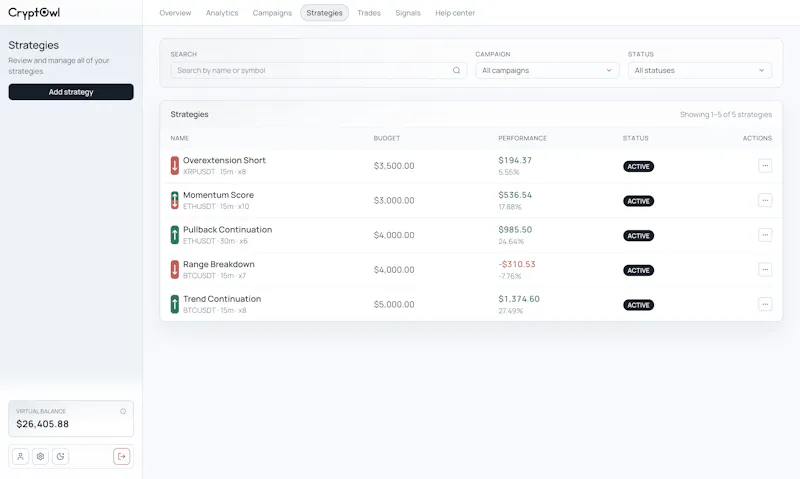The height and width of the screenshot is (479, 800).
Task: Click the PERFORMANCE column header
Action: (522, 138)
